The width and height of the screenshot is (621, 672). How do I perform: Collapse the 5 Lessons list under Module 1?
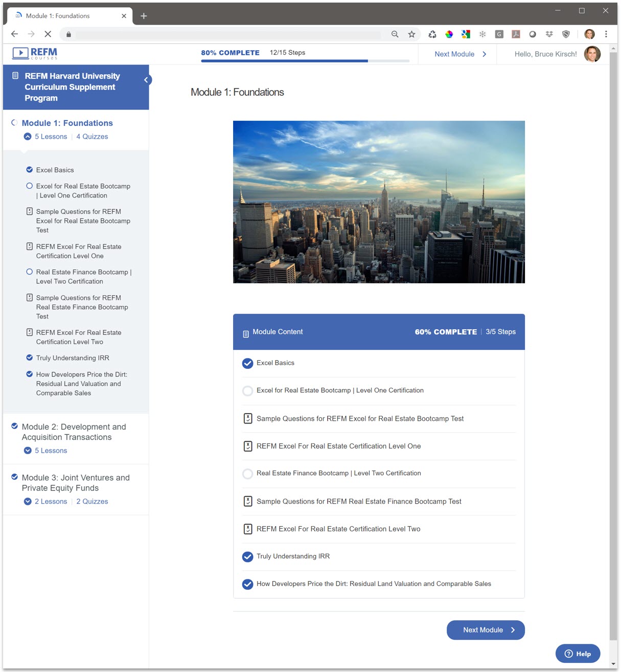click(27, 137)
